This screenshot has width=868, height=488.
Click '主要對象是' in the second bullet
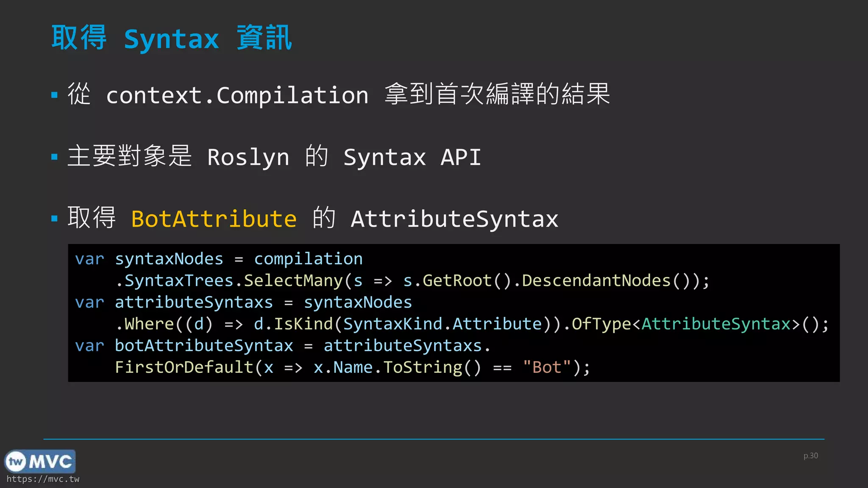click(x=130, y=156)
